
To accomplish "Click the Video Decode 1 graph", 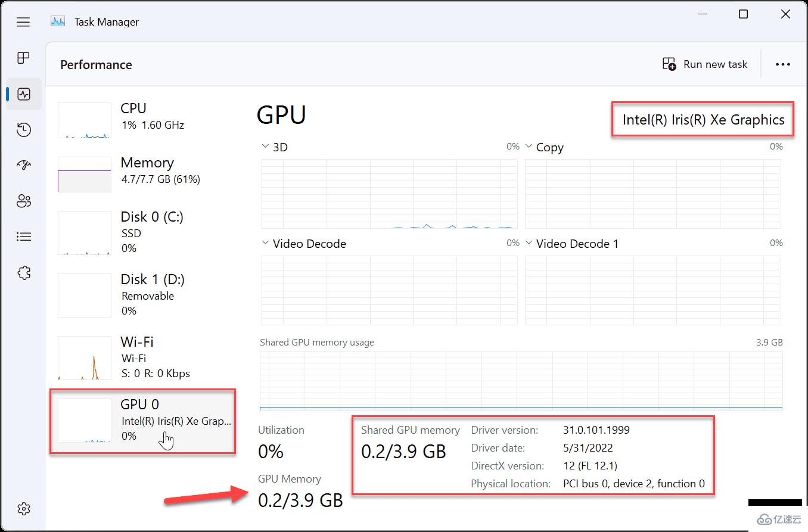I will (652, 290).
